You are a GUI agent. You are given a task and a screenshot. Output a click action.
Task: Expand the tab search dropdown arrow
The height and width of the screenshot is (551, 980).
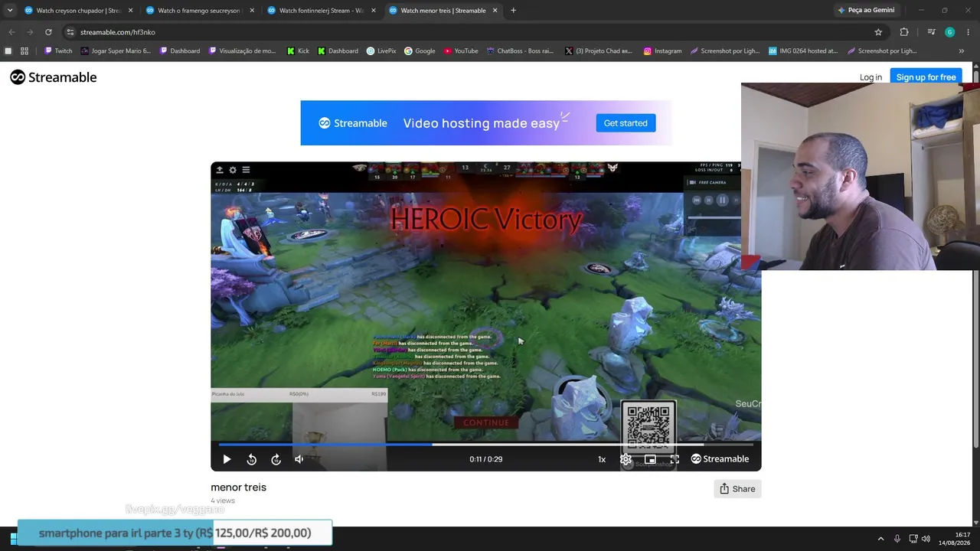tap(9, 11)
